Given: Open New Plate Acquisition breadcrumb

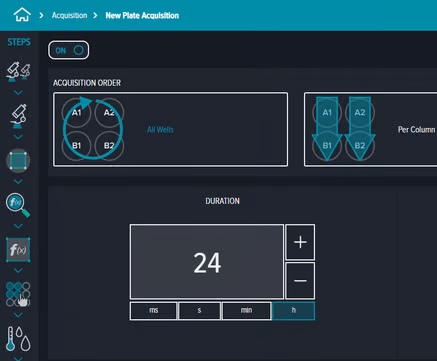Looking at the screenshot, I should tap(142, 16).
